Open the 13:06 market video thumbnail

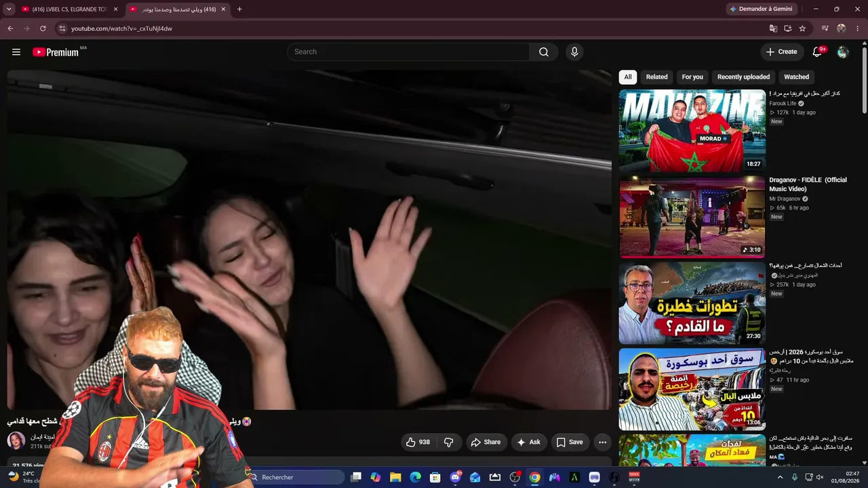(692, 389)
